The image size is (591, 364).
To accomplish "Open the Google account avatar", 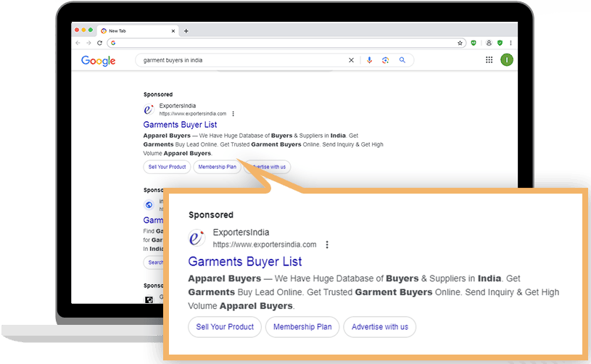I will click(x=507, y=60).
